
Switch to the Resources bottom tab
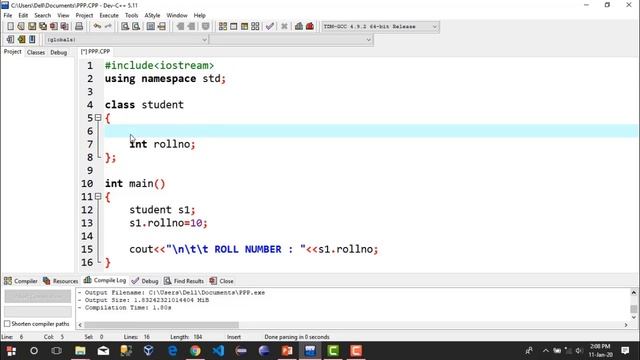click(60, 281)
